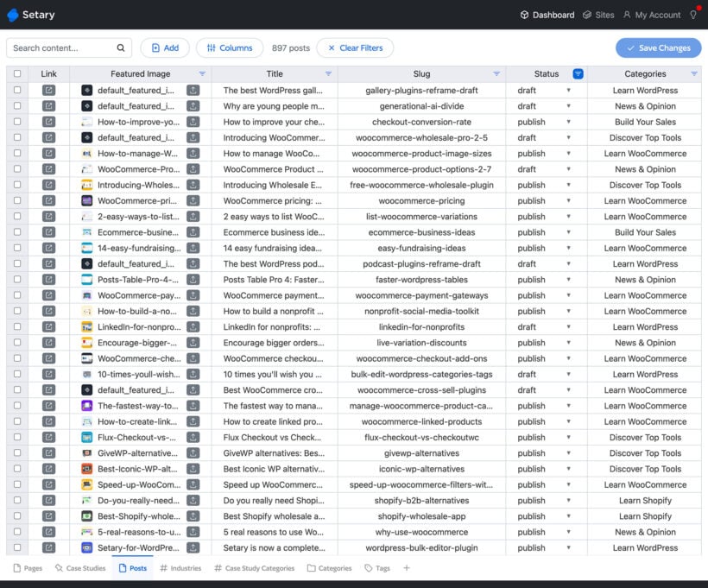
Task: Click the 'Posts Table Pro 4: Faster...' title cell
Action: pos(274,280)
